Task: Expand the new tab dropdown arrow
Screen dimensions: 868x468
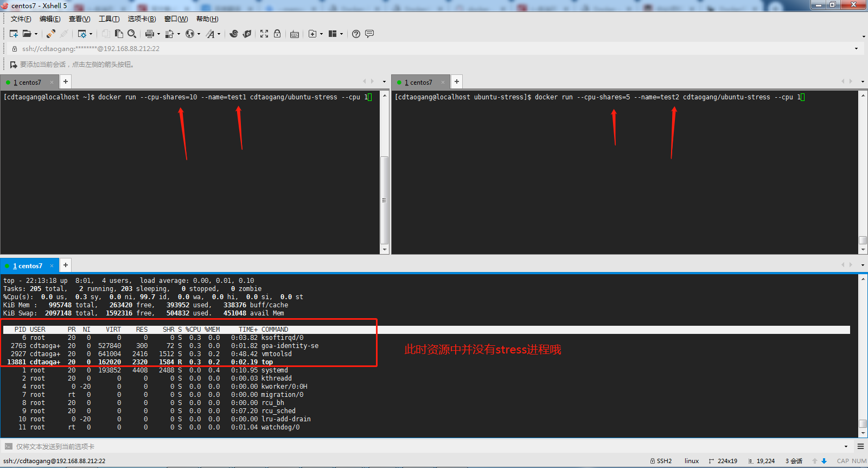Action: (321, 34)
